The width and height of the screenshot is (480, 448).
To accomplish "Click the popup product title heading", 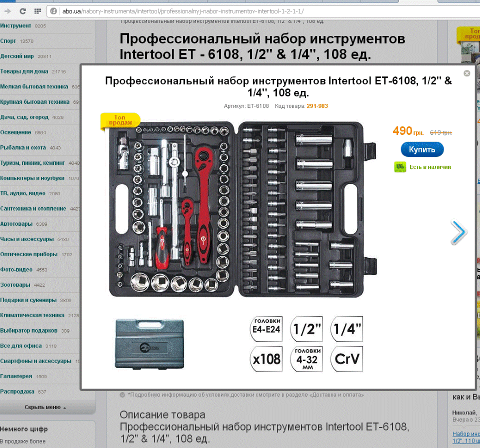I will (278, 86).
